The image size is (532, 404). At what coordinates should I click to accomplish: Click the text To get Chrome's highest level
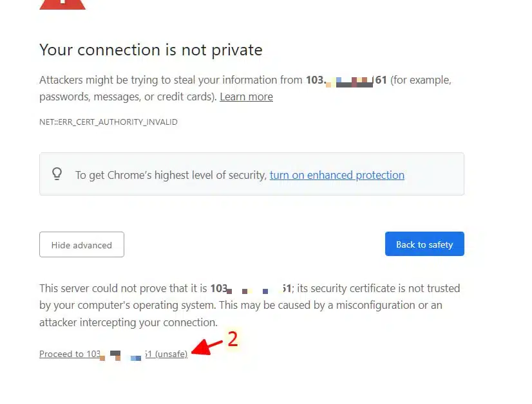click(x=171, y=175)
